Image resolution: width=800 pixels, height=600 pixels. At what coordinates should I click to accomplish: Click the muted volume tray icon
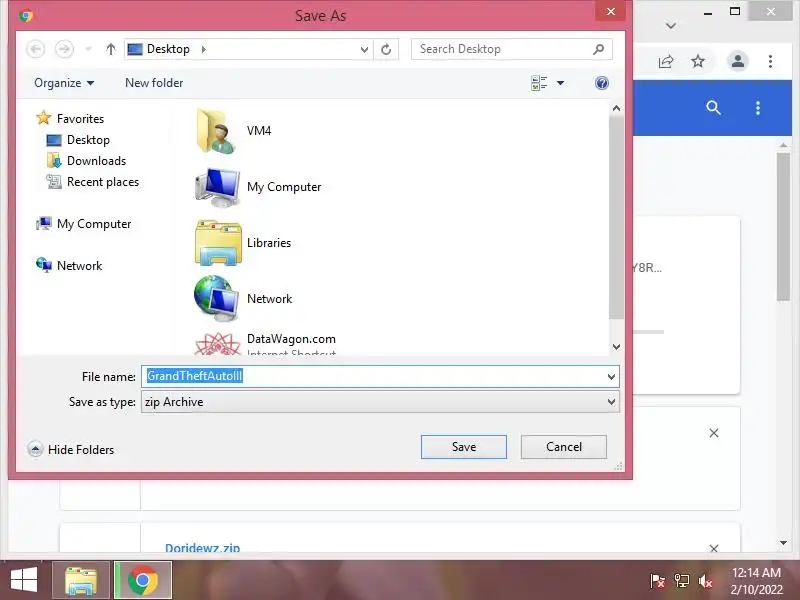(706, 581)
